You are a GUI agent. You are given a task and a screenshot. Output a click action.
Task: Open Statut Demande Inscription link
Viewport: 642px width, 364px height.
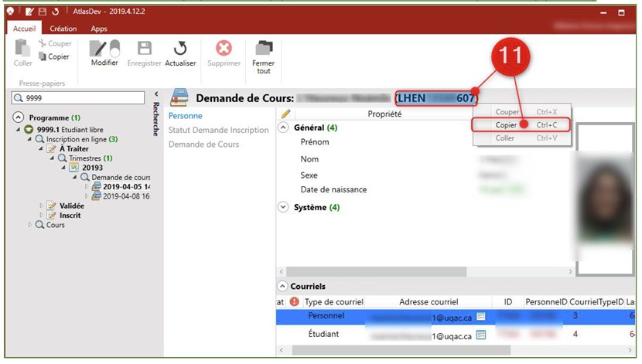click(218, 131)
